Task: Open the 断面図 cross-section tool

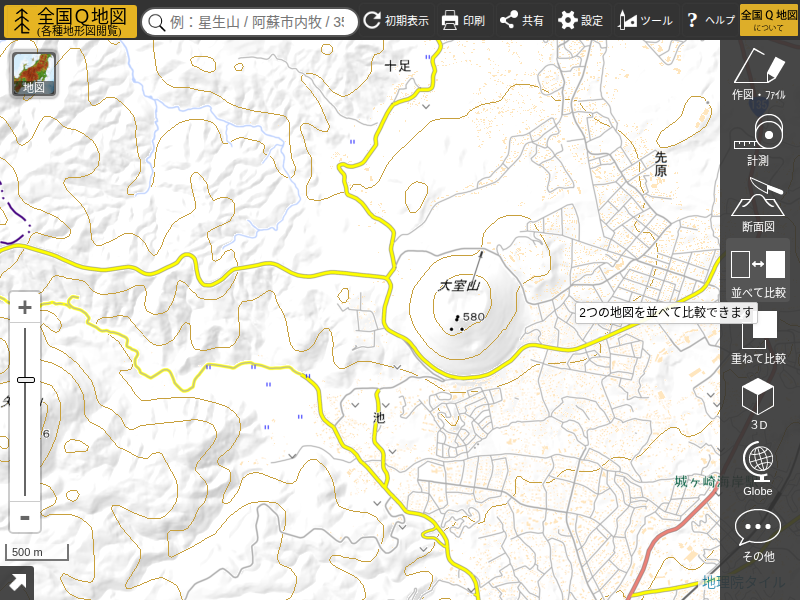Action: click(758, 205)
